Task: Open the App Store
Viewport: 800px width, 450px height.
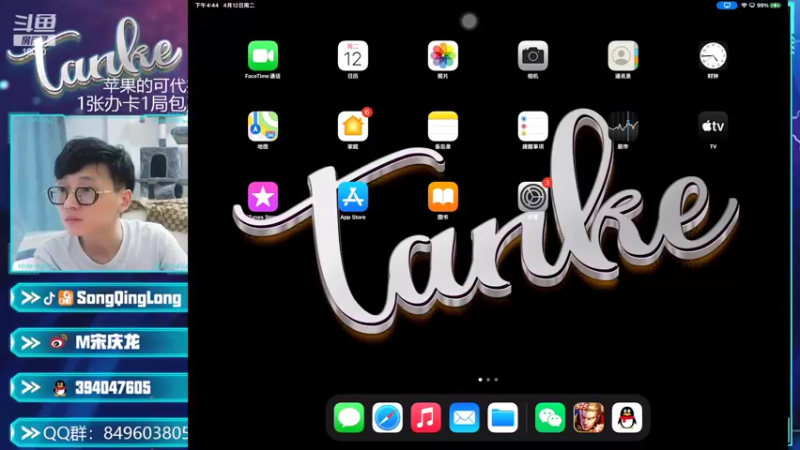Action: (x=353, y=196)
